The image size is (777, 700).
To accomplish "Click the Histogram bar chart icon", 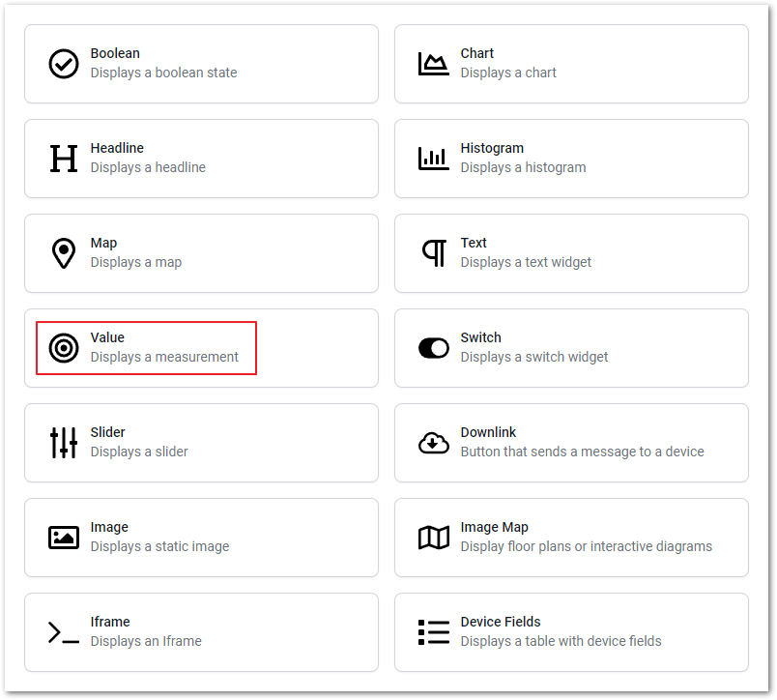I will point(434,159).
